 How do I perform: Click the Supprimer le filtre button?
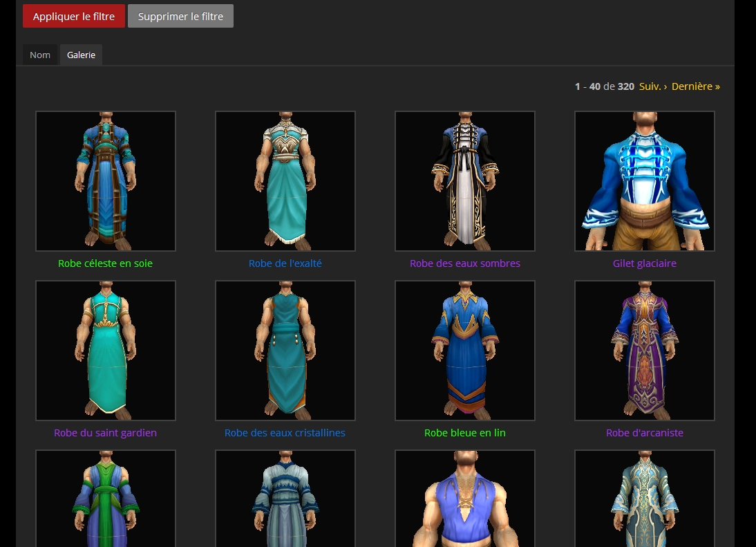click(x=180, y=16)
